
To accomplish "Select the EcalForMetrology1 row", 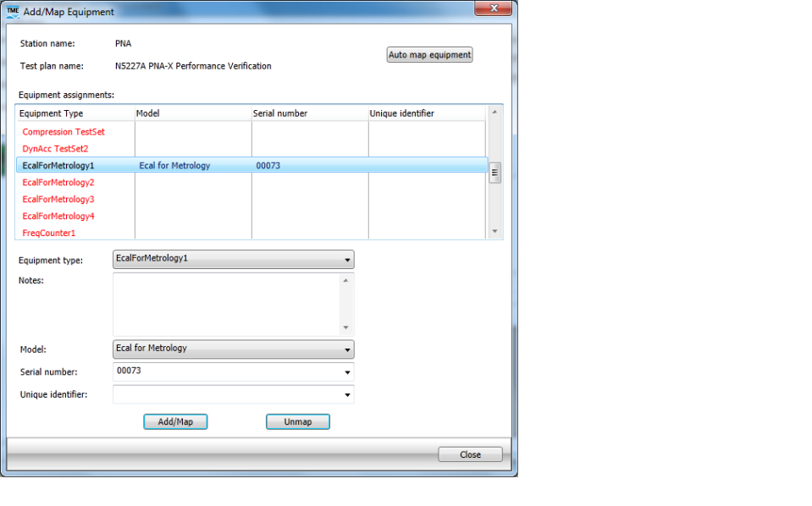I will click(x=58, y=166).
